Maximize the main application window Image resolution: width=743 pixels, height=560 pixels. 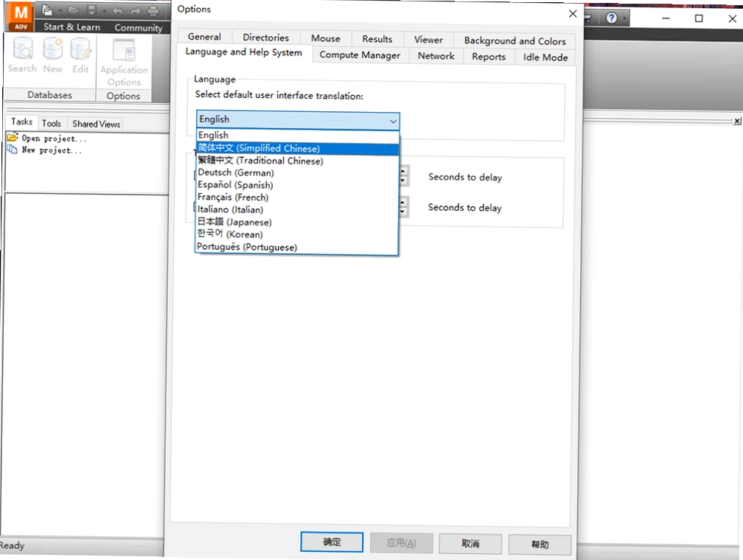pyautogui.click(x=699, y=18)
